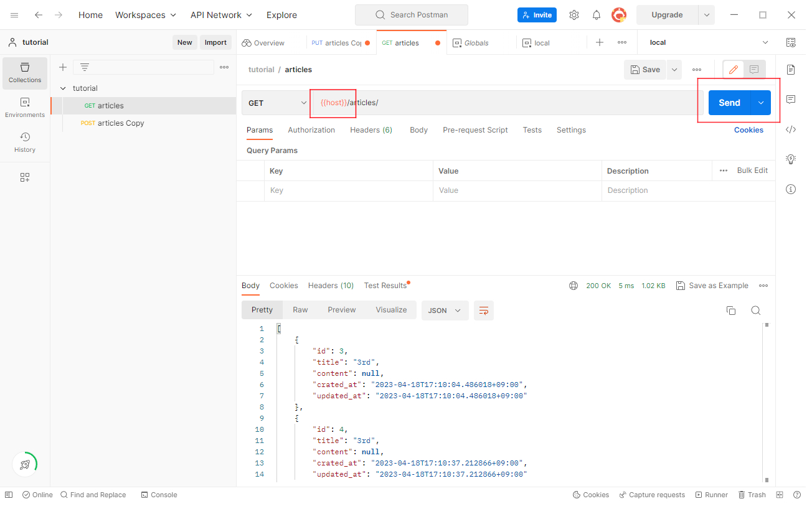The width and height of the screenshot is (812, 514).
Task: Create a new collection with the plus icon
Action: pos(63,67)
